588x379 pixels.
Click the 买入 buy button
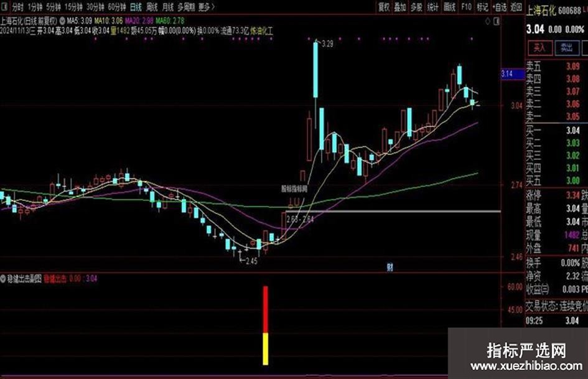(539, 48)
